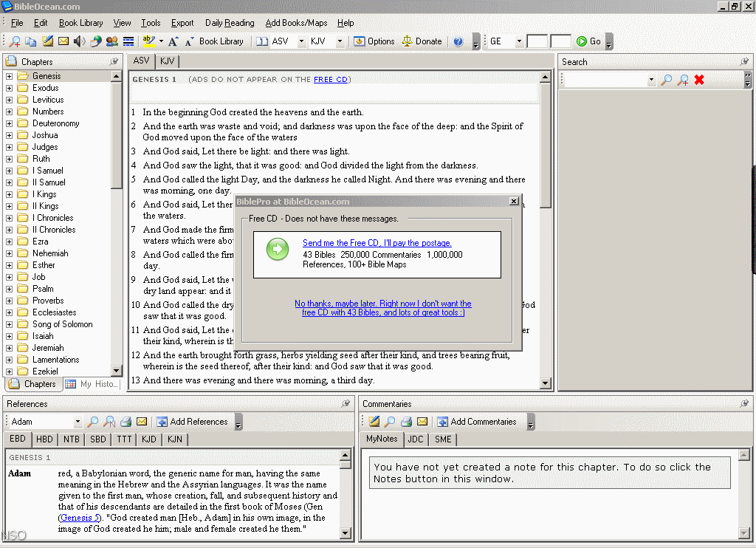
Task: Open the Adam reference dropdown
Action: pyautogui.click(x=78, y=422)
